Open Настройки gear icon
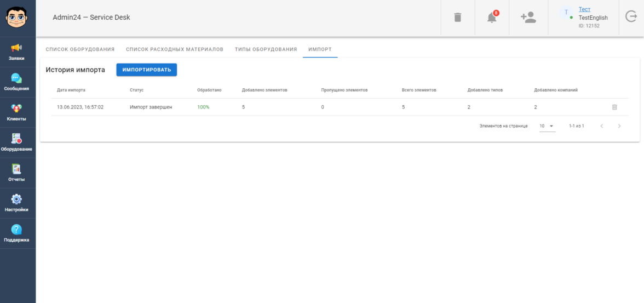The image size is (644, 303). (17, 203)
